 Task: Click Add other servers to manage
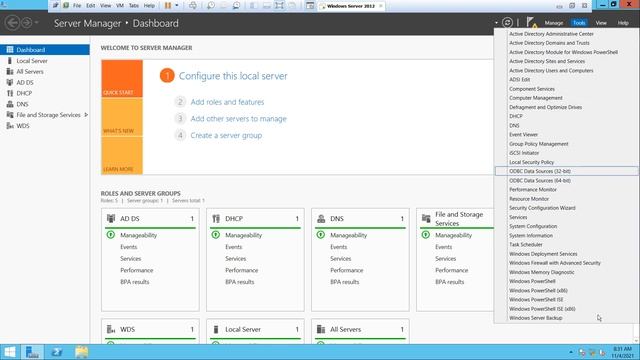point(238,119)
